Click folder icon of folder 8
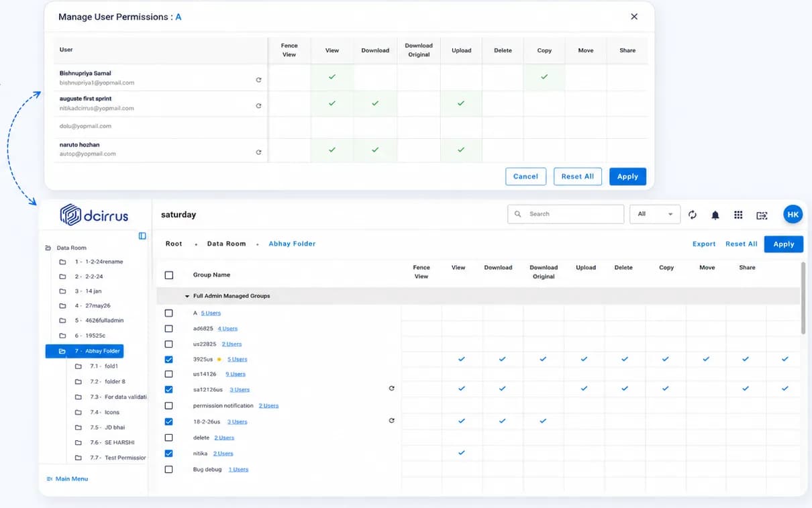The image size is (812, 508). point(79,382)
